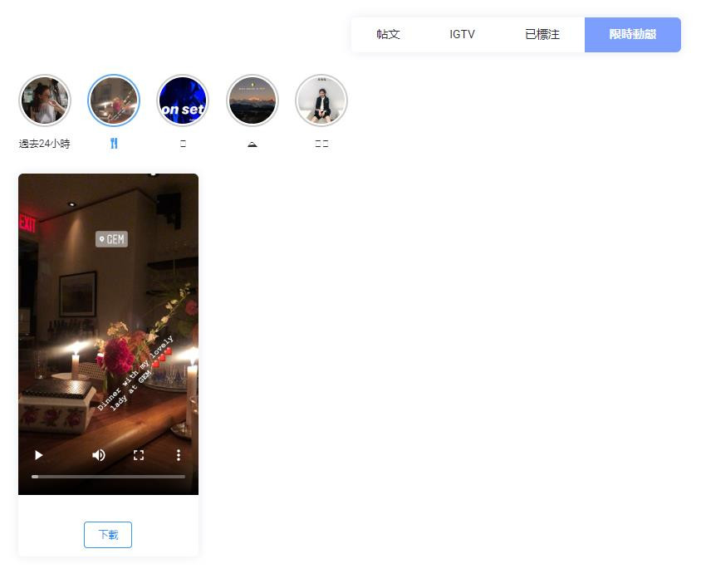Click the GEM location tag sticker
The width and height of the screenshot is (701, 588).
click(112, 239)
